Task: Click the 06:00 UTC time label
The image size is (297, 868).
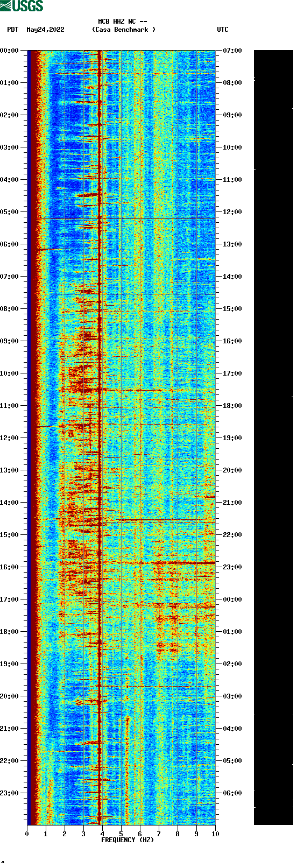Action: [232, 793]
